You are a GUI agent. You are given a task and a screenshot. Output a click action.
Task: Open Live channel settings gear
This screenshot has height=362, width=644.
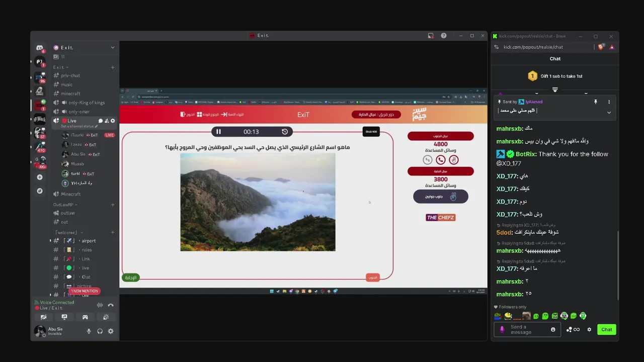[x=112, y=121]
